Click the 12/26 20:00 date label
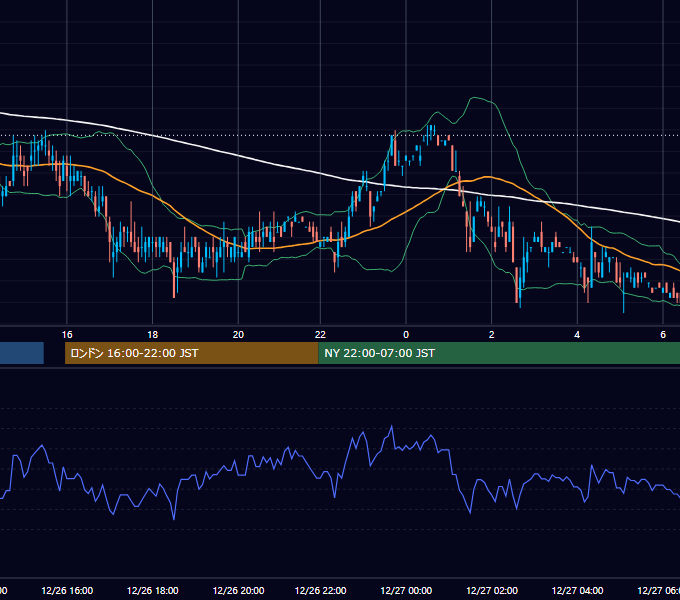 (x=239, y=590)
